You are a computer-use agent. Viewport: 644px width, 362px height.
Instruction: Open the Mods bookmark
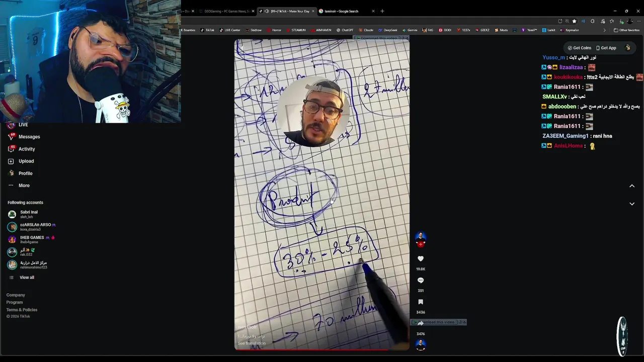[501, 30]
